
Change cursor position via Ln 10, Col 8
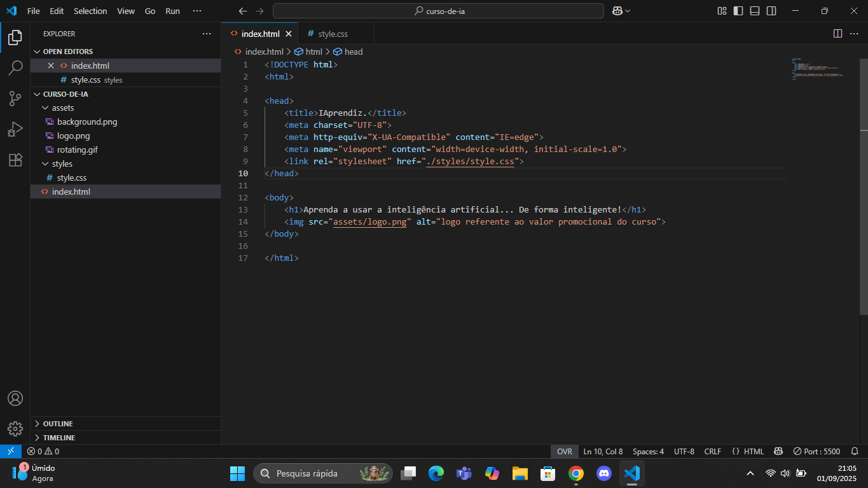[x=603, y=451]
